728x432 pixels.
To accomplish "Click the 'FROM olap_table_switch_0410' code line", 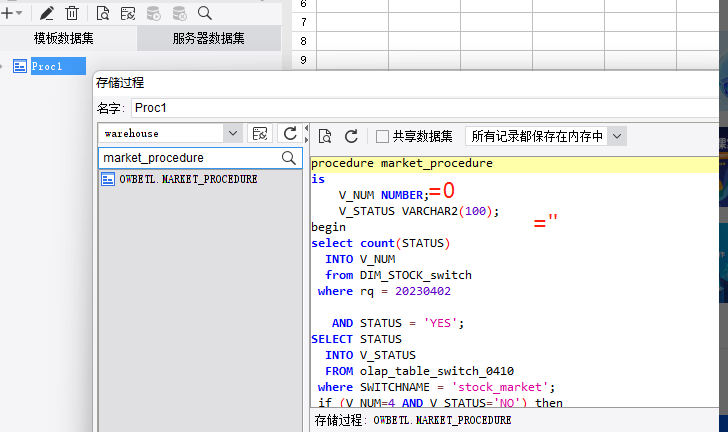I will pyautogui.click(x=420, y=371).
